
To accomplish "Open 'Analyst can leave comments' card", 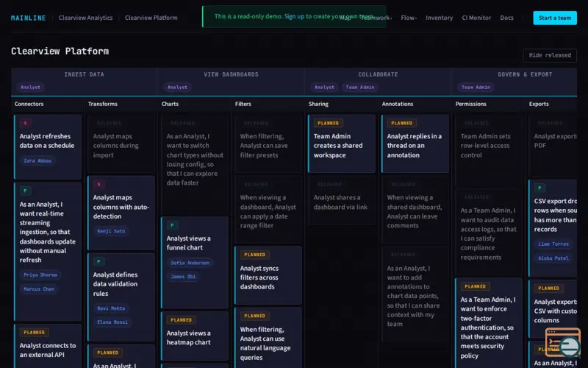I will (415, 209).
